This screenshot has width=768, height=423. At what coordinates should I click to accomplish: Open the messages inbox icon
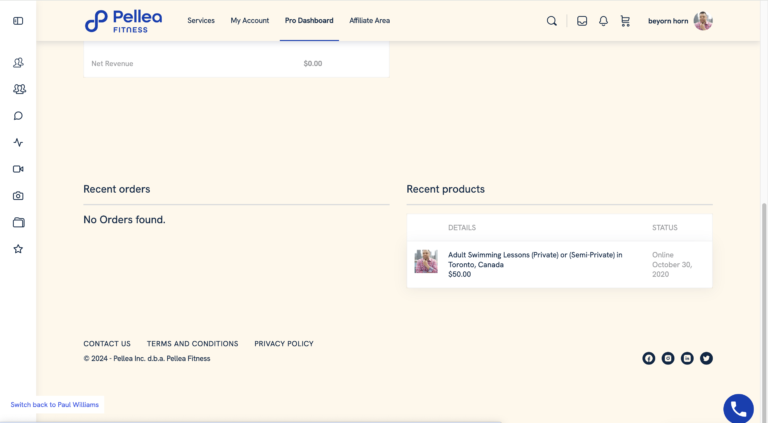582,21
